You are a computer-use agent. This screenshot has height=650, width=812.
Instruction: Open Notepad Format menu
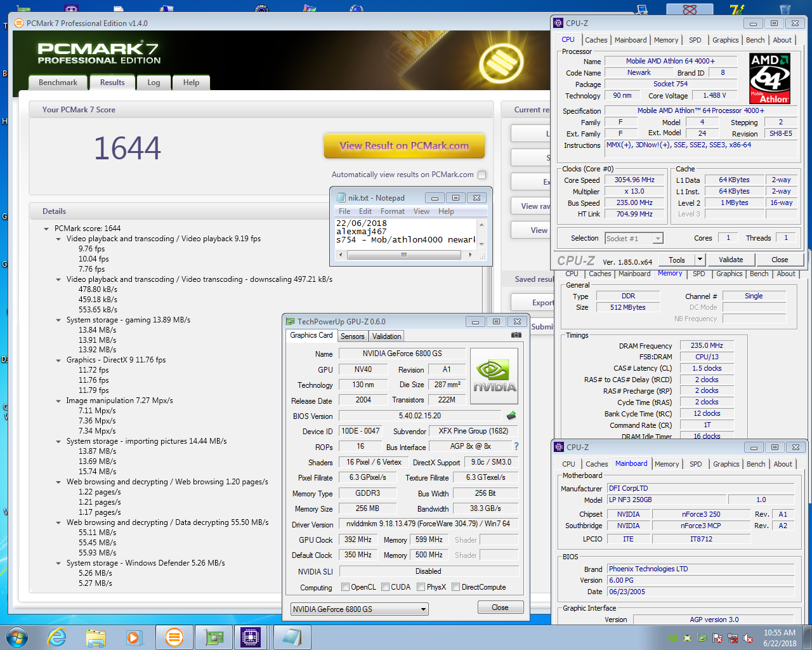(393, 211)
